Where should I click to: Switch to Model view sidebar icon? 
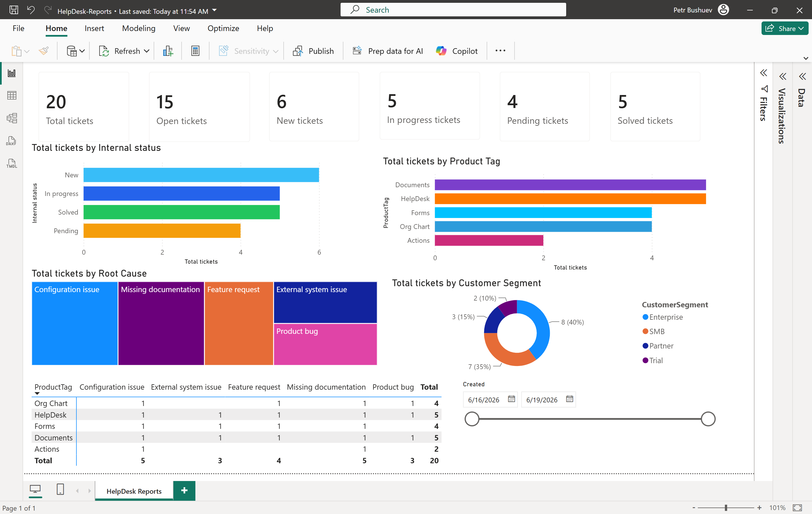tap(12, 118)
